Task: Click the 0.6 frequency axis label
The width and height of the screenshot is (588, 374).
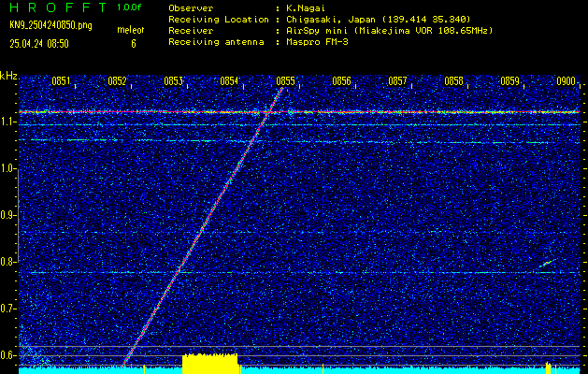Action: [7, 355]
